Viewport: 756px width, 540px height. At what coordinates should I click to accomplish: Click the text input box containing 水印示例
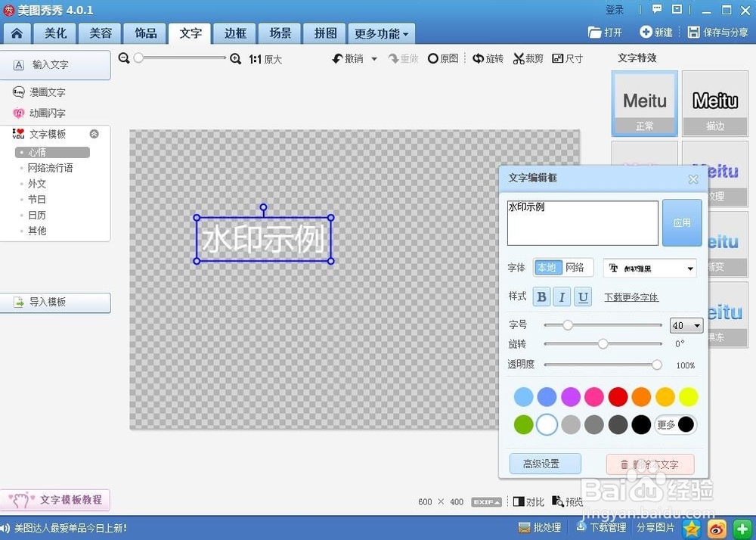(x=582, y=223)
